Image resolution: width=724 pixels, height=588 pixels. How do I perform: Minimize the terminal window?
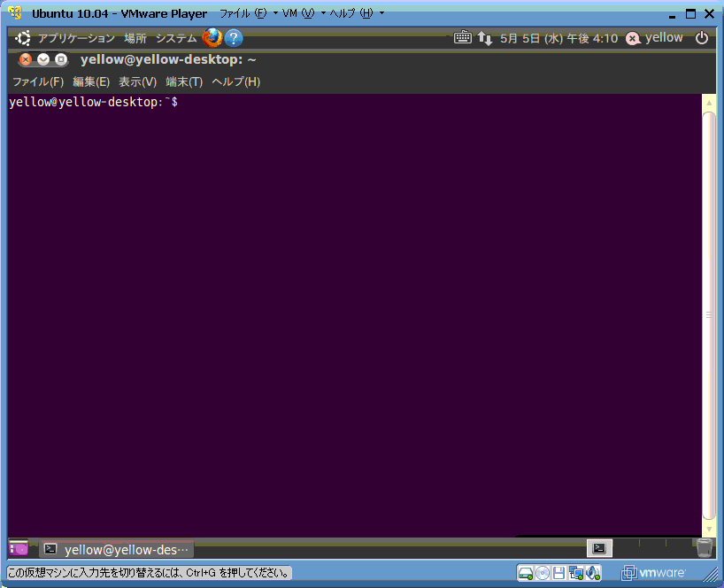(x=43, y=59)
